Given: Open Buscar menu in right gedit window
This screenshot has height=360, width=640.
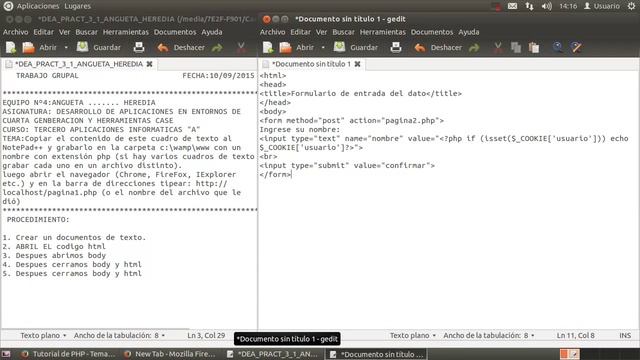Looking at the screenshot, I should (x=343, y=32).
